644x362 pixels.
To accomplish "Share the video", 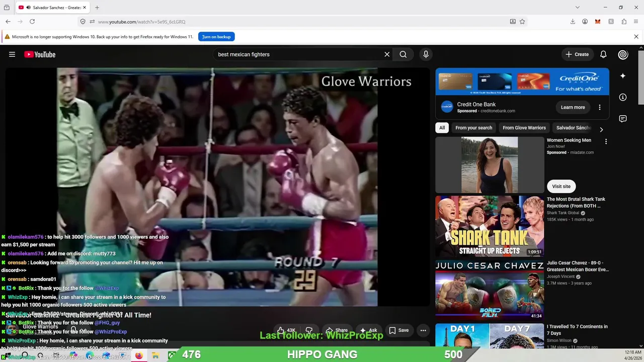I will (x=336, y=330).
